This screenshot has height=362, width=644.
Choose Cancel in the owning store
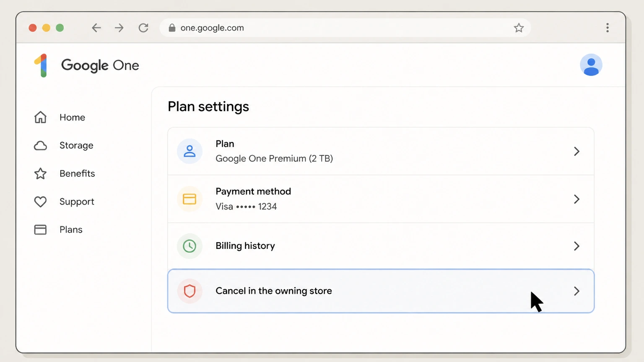pyautogui.click(x=381, y=291)
